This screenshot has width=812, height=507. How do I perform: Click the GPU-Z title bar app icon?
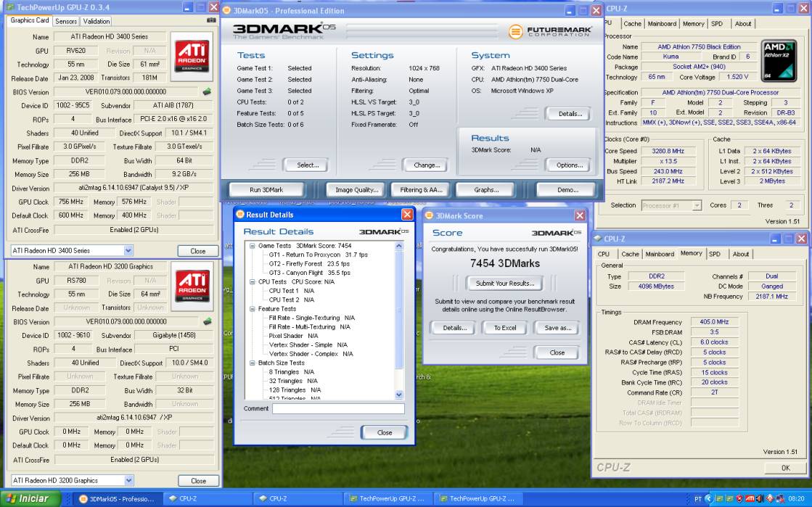click(10, 7)
